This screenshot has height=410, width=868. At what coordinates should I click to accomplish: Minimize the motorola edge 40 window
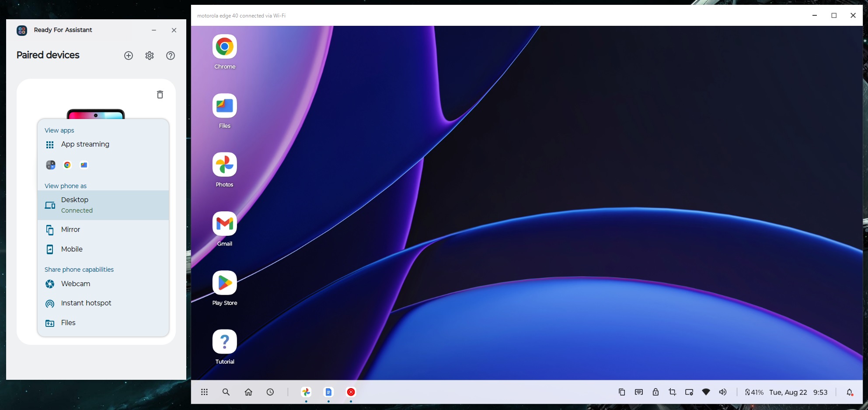[x=815, y=15]
